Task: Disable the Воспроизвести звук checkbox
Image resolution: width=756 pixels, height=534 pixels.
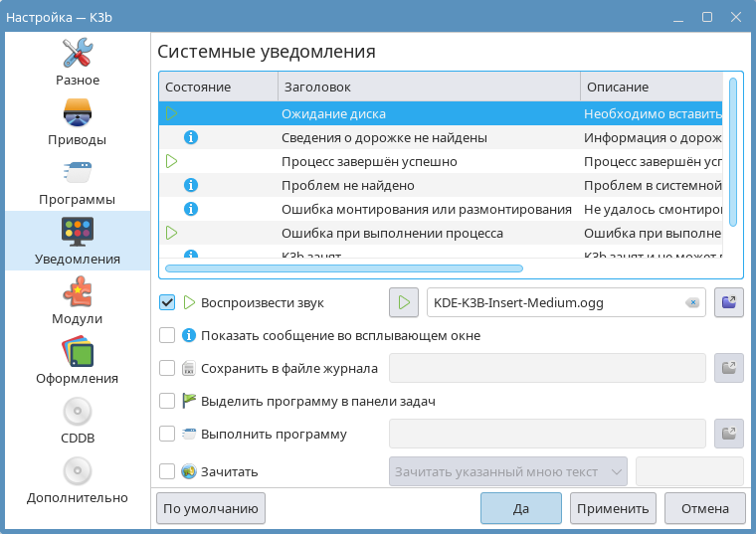Action: pyautogui.click(x=167, y=302)
